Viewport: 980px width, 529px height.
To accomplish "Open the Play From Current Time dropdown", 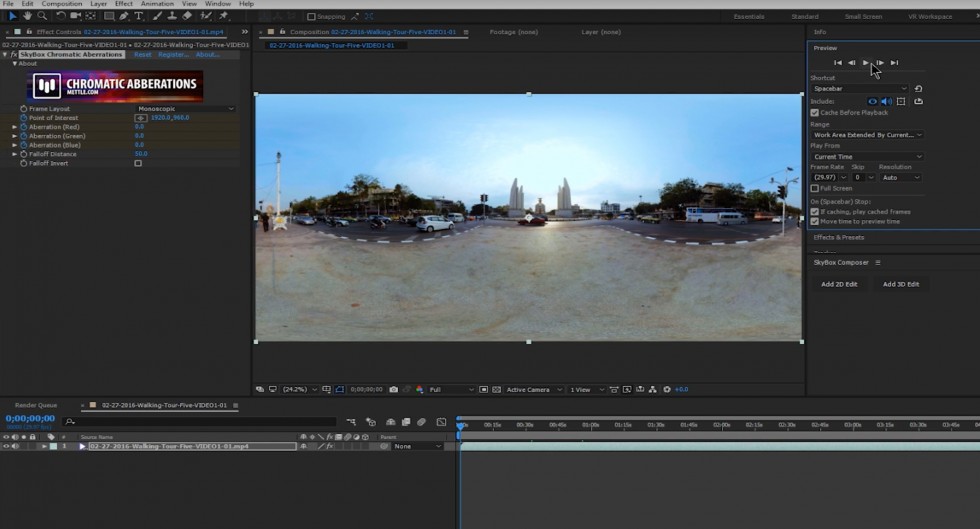I will click(x=866, y=157).
